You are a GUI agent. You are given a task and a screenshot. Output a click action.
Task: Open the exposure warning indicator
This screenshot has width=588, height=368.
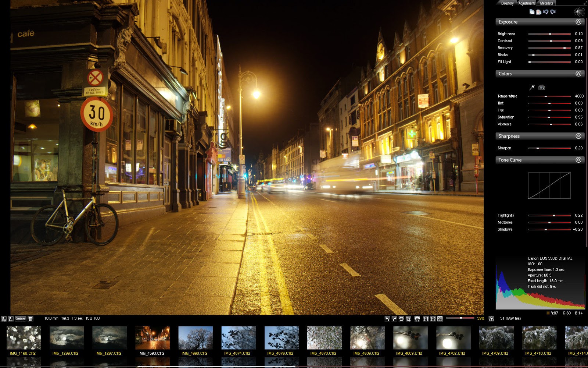tap(491, 319)
